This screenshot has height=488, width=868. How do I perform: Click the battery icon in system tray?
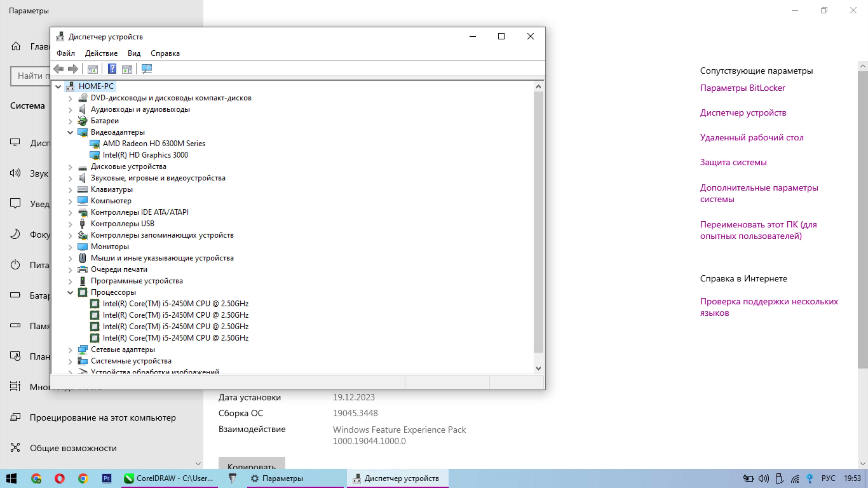(x=748, y=479)
